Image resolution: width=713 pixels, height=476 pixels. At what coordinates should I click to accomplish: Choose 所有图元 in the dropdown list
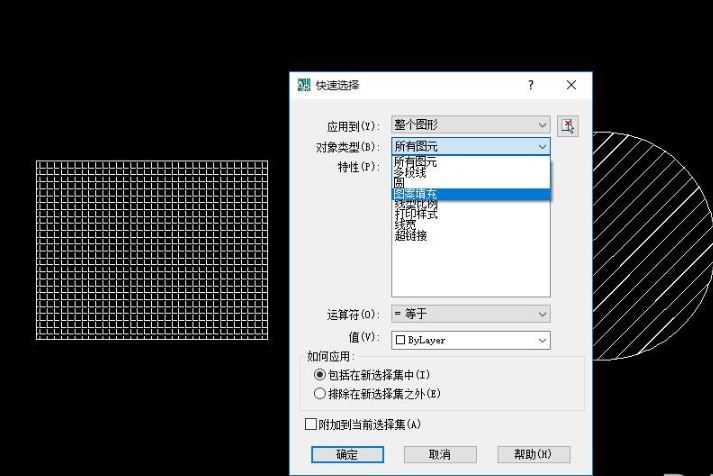click(x=471, y=161)
